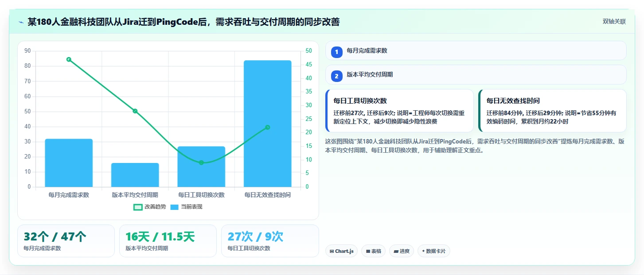The image size is (644, 275).
Task: Click line point above 版本平均交付周期 bar
Action: pyautogui.click(x=135, y=111)
